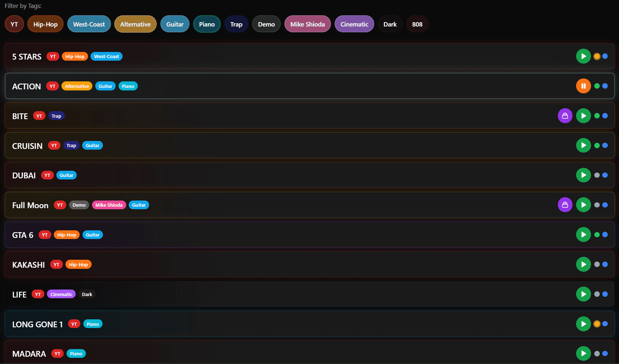Click Trap tag on BITE row
Image resolution: width=619 pixels, height=364 pixels.
coord(56,116)
